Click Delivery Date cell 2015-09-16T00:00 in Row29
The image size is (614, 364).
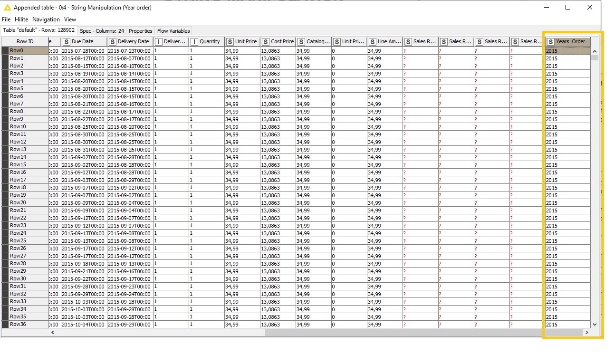pos(130,271)
